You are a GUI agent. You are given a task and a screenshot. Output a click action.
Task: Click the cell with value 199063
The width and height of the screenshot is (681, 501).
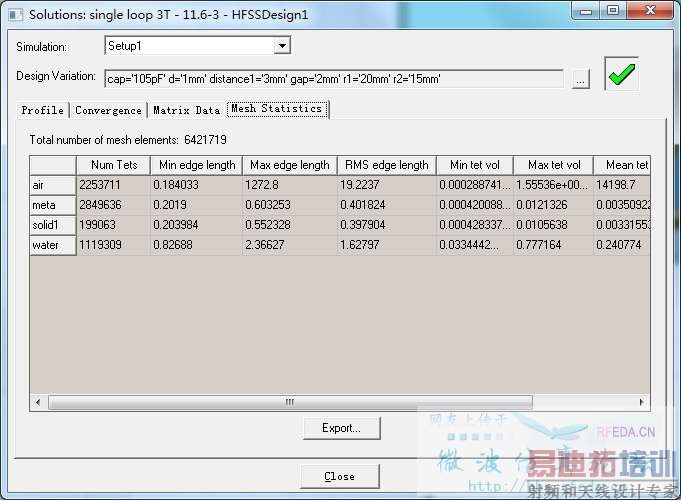[x=113, y=225]
